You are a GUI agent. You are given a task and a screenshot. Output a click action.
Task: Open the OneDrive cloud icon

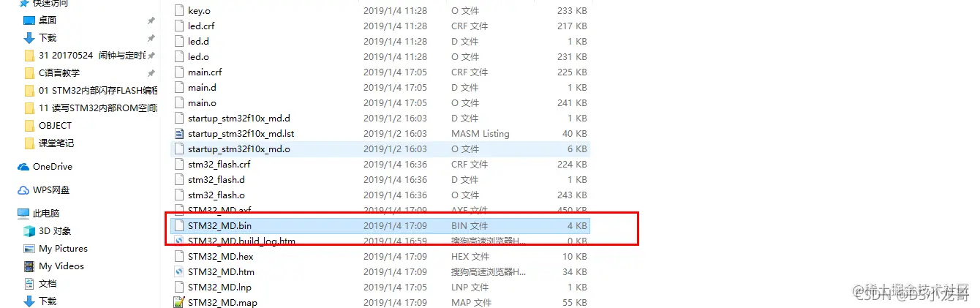[23, 167]
